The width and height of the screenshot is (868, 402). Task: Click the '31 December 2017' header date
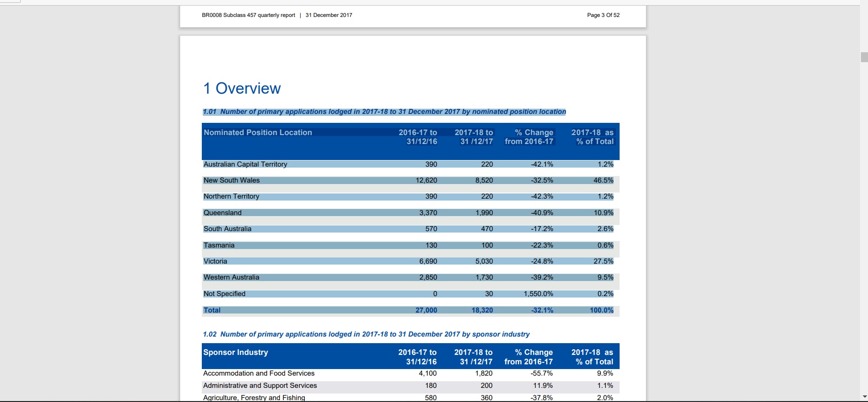[x=329, y=15]
